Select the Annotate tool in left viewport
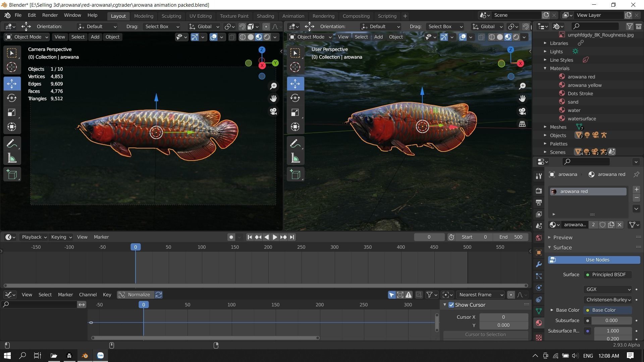Image resolution: width=644 pixels, height=362 pixels. [x=12, y=144]
